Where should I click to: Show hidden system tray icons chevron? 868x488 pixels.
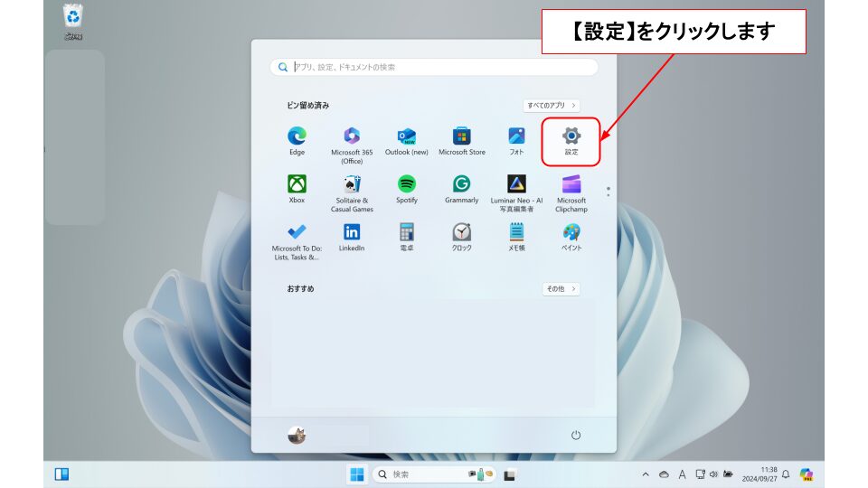645,474
